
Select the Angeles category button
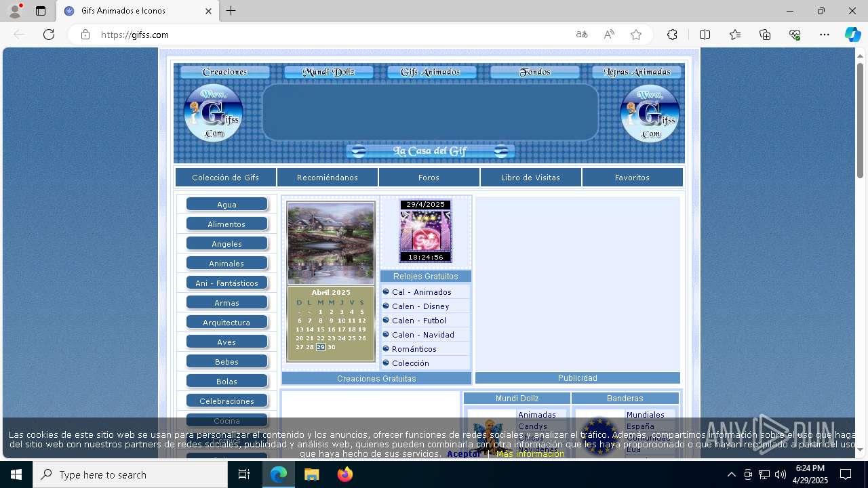[x=226, y=244]
